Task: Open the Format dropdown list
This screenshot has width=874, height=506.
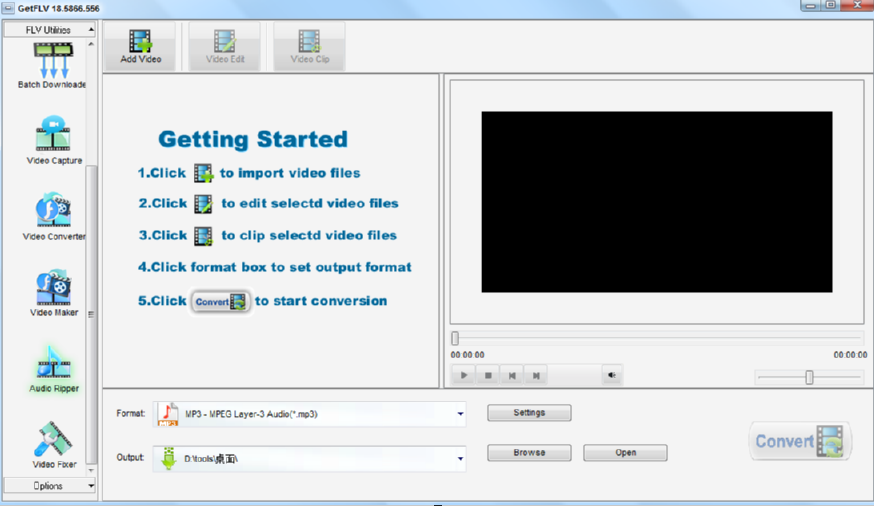Action: tap(460, 414)
